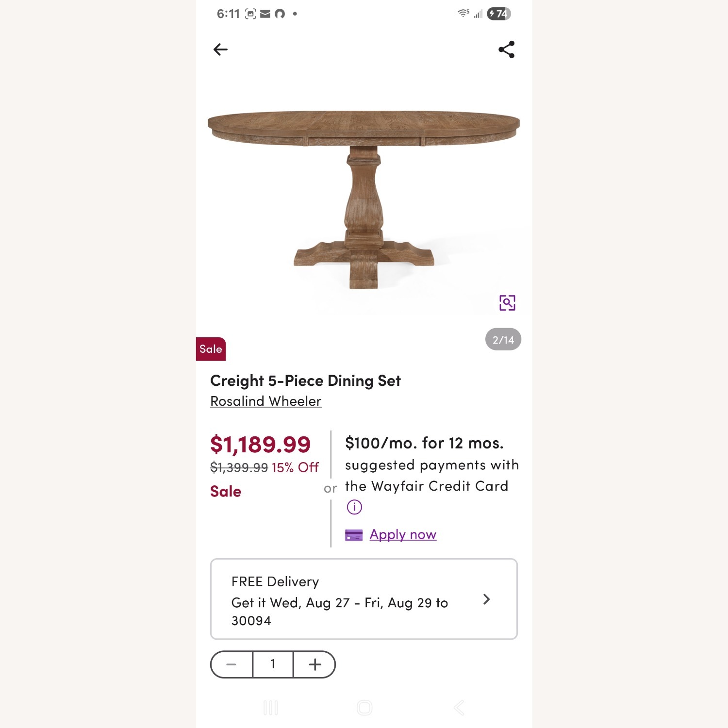The image size is (728, 728).
Task: Tap the Android back navigation chevron
Action: (x=459, y=708)
